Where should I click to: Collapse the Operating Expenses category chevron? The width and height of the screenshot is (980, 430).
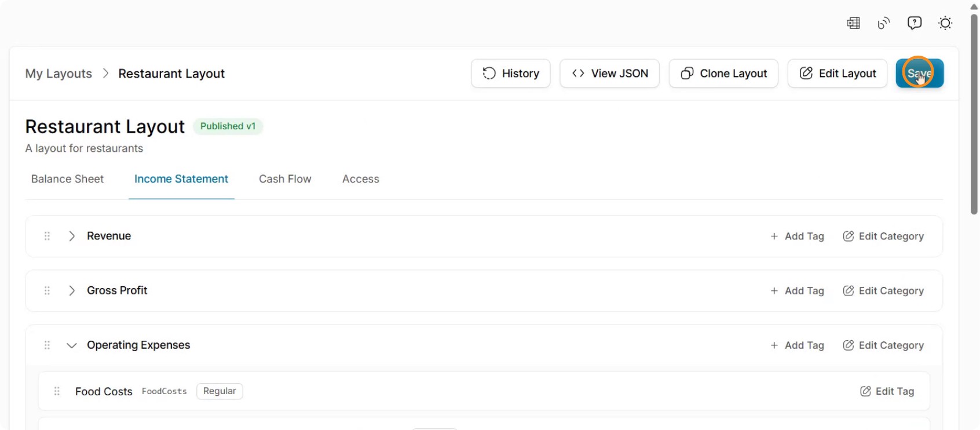coord(72,345)
